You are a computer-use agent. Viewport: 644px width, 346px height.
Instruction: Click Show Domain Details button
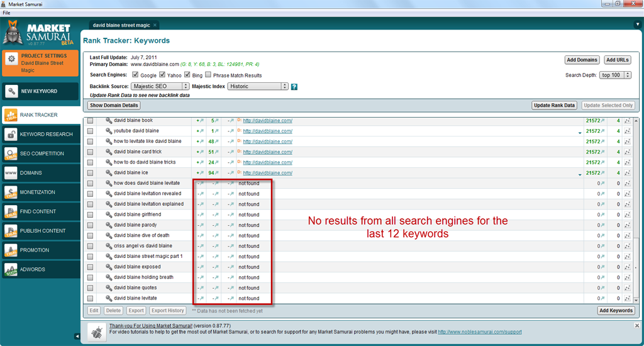point(114,105)
